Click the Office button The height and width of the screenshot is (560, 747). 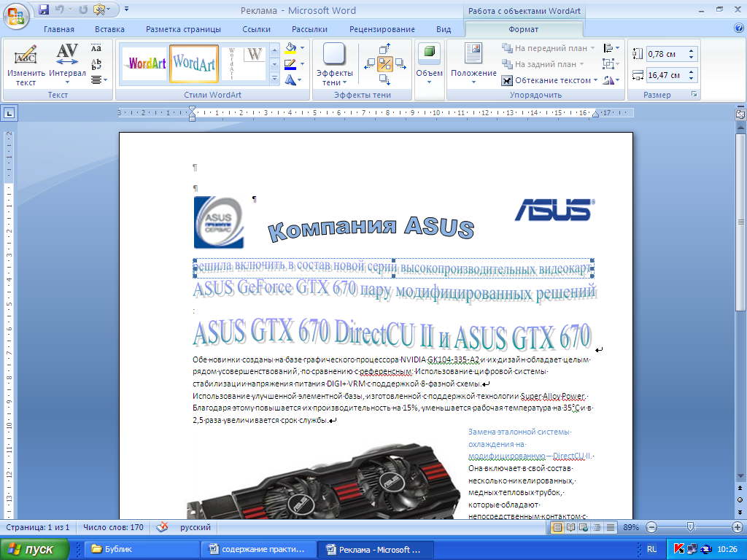coord(16,16)
